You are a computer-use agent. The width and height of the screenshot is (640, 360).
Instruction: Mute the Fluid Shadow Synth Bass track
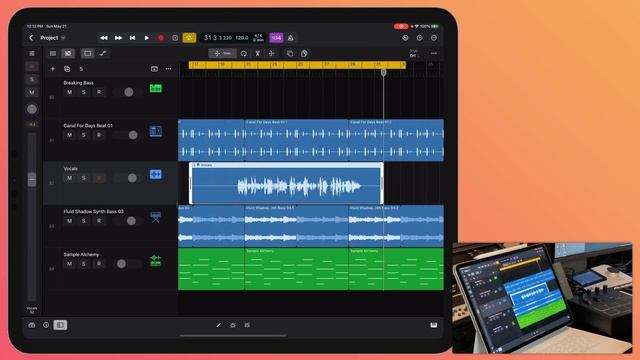(69, 221)
